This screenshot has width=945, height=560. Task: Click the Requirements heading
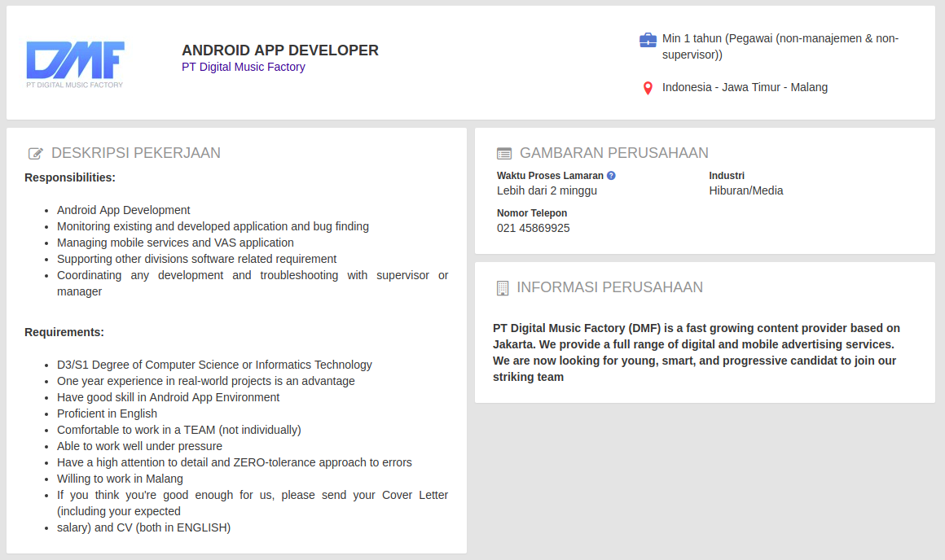click(x=64, y=332)
